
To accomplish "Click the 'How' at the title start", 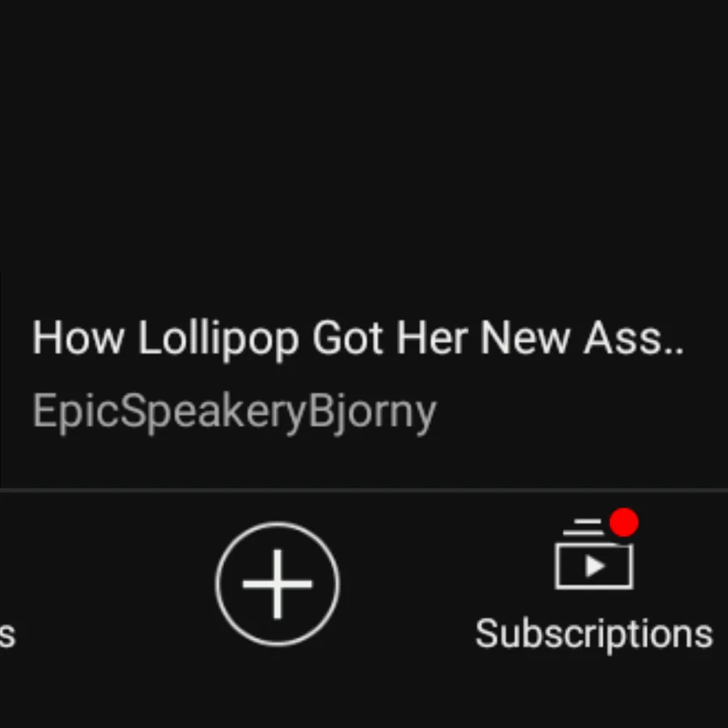I will 78,338.
